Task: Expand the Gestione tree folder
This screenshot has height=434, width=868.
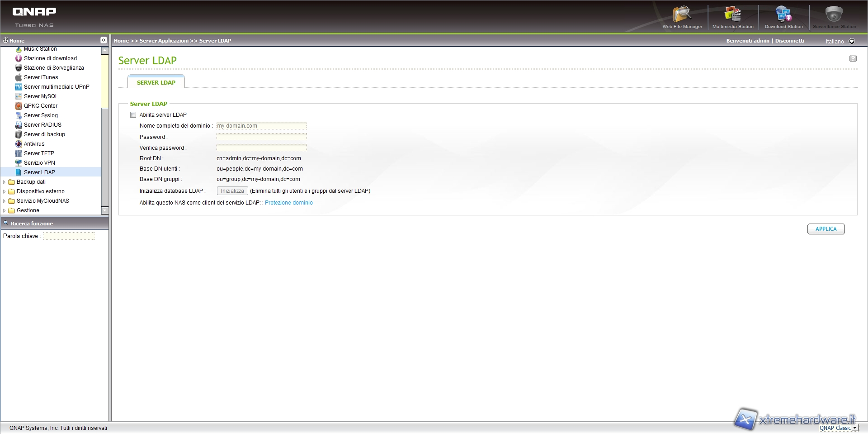Action: [x=5, y=210]
